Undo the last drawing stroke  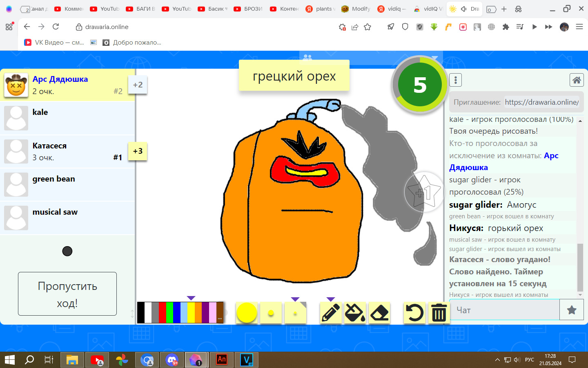[x=414, y=313]
